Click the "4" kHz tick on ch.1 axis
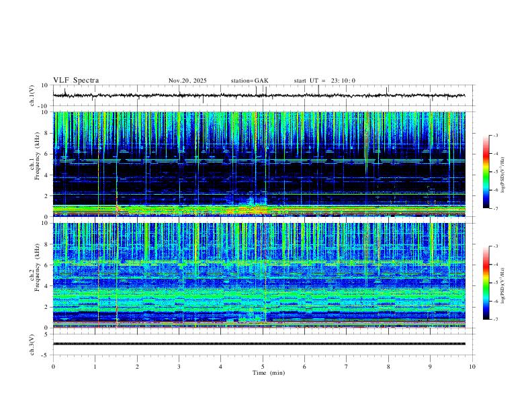Screen dimensions: 532x411 tap(47, 175)
